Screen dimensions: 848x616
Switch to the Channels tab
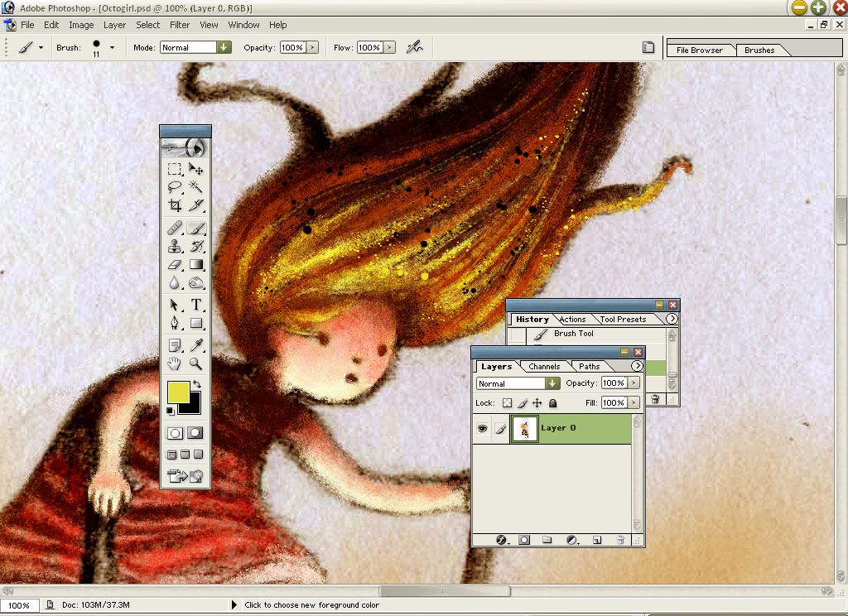[544, 367]
